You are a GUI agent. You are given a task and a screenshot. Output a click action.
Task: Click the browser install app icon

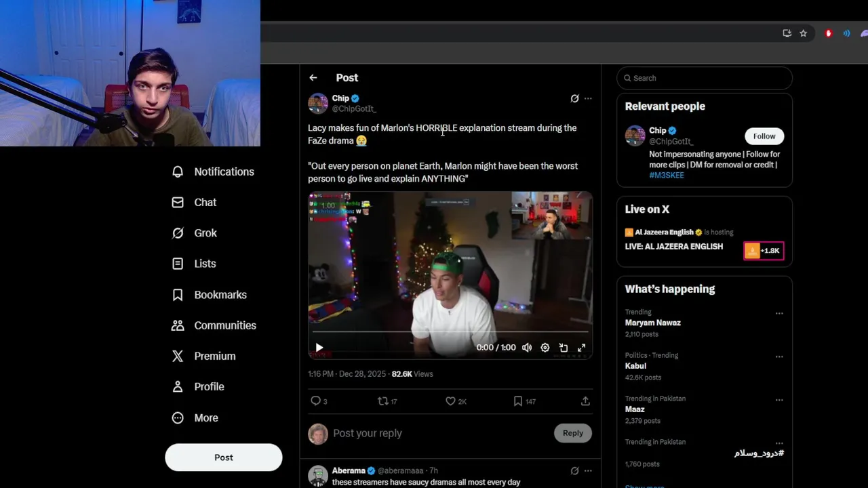(787, 33)
